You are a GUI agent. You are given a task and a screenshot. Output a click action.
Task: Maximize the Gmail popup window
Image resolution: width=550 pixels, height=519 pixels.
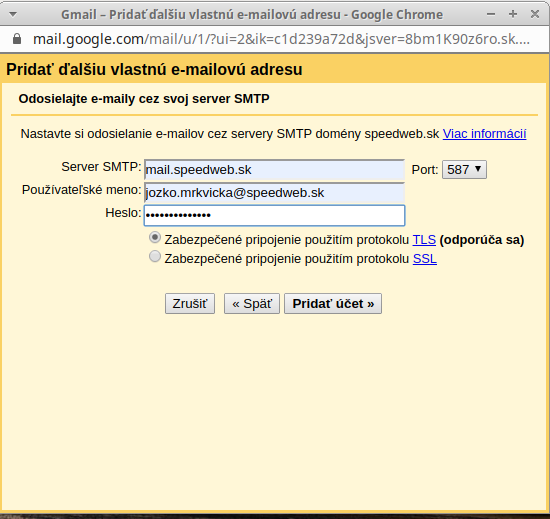513,14
